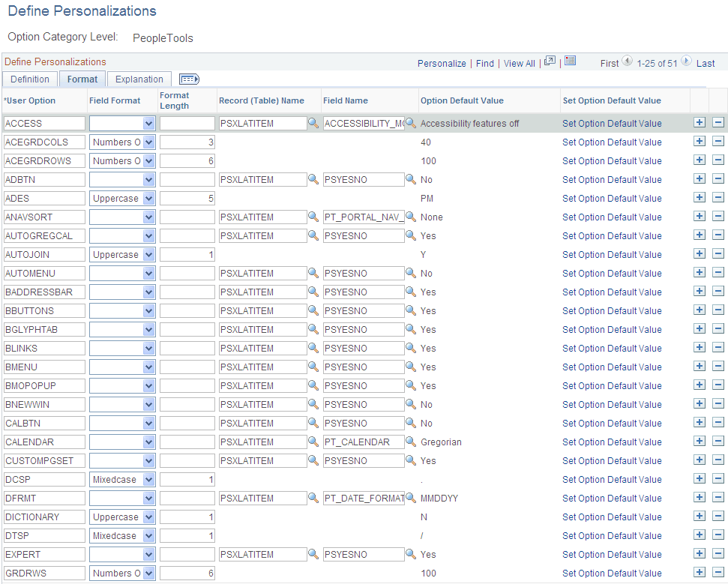Click Set Option Default Value for AUTOJOIN
Viewport: 728px width, 584px height.
click(612, 254)
